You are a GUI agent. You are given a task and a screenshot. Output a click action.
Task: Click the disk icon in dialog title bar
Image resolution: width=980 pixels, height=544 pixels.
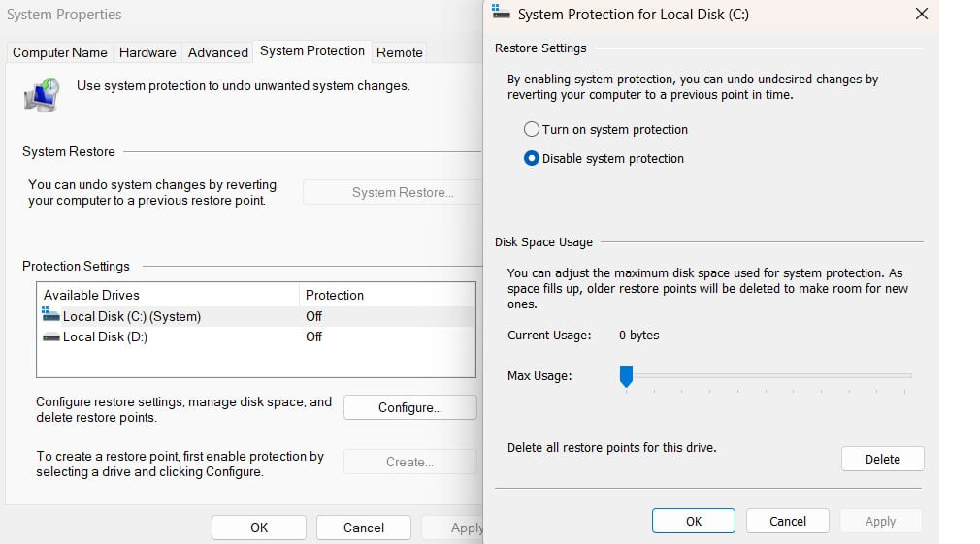pyautogui.click(x=502, y=14)
